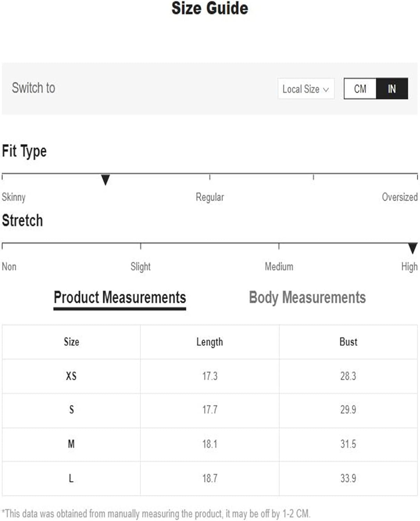
Task: Select the XS size row
Action: pyautogui.click(x=210, y=376)
